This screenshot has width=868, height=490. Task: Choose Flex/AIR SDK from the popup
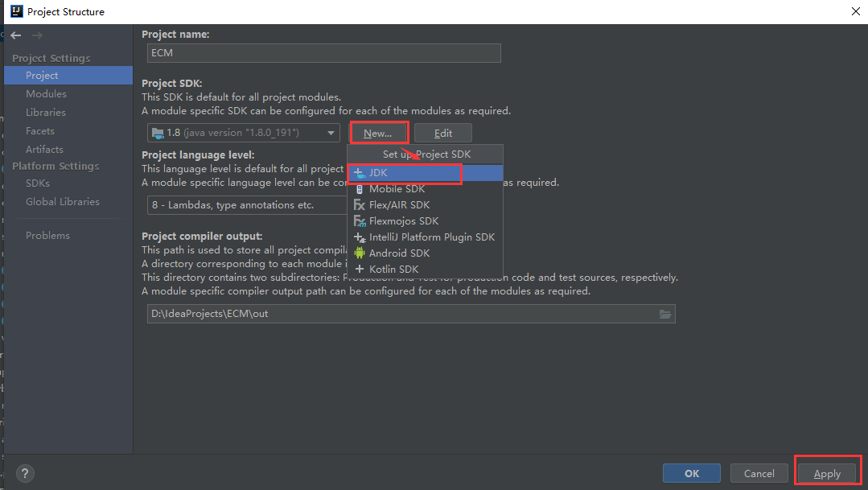coord(425,205)
